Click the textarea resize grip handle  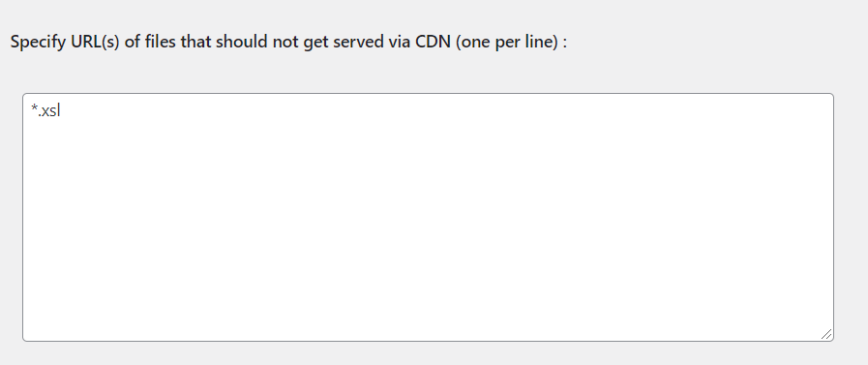tap(826, 334)
